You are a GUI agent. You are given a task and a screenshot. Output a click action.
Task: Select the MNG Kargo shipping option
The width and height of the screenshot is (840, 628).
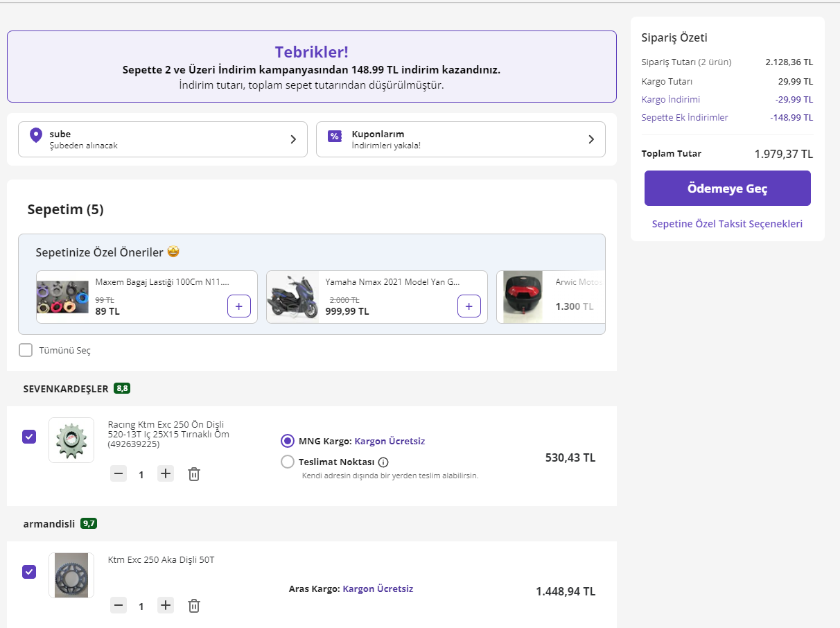click(x=288, y=441)
